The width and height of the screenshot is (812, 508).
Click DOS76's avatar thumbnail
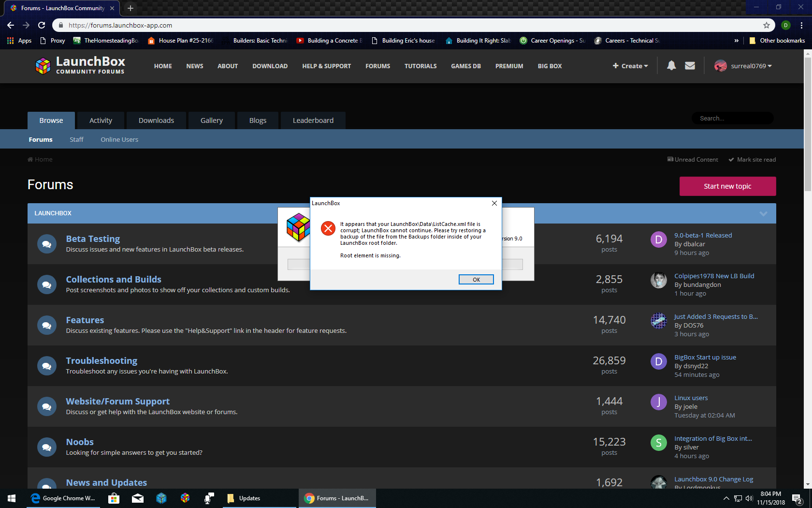point(658,321)
